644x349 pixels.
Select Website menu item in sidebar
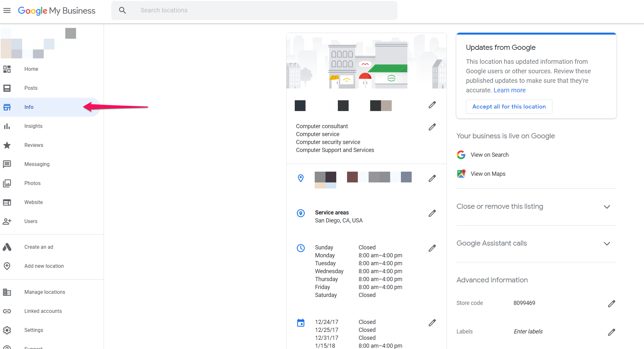(x=34, y=202)
